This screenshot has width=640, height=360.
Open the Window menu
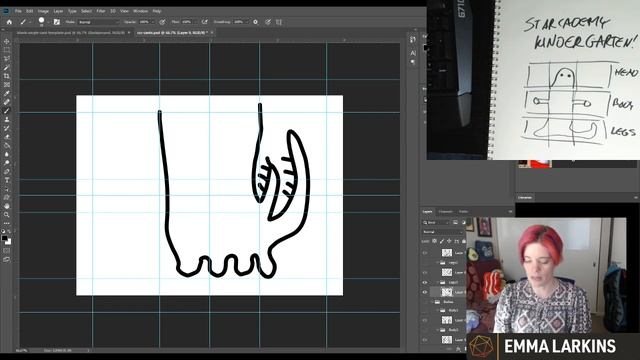coord(140,11)
